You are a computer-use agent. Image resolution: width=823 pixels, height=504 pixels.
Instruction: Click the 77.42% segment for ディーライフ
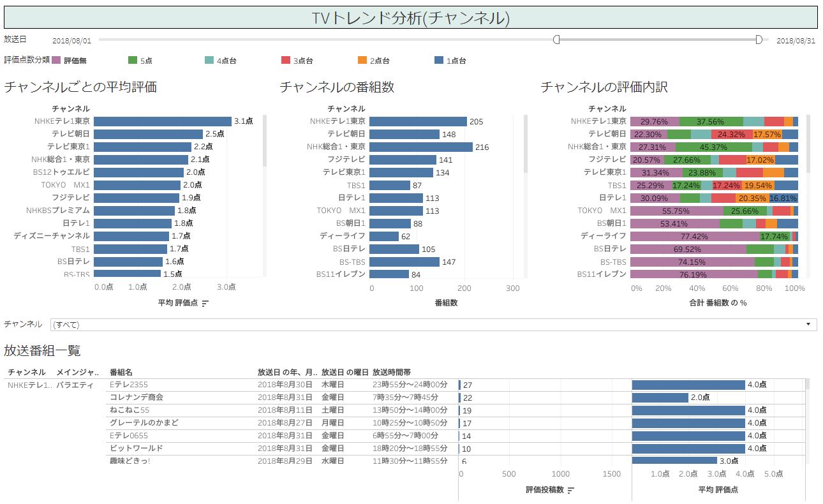pyautogui.click(x=695, y=236)
